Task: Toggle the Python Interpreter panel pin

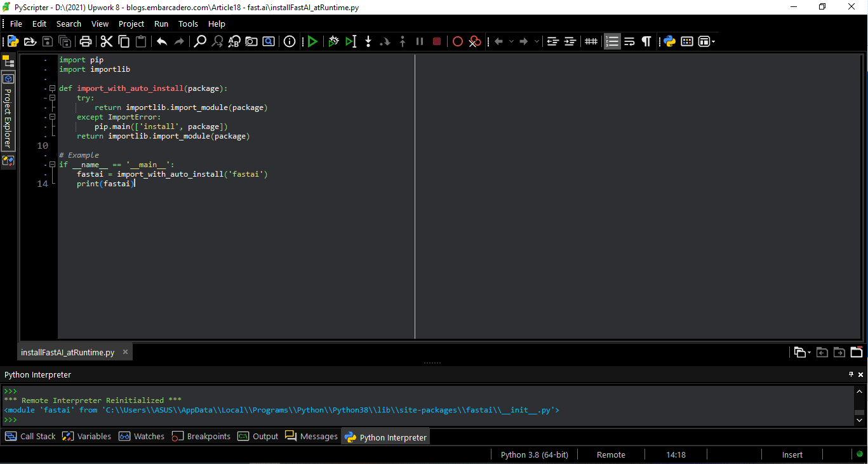Action: [851, 374]
